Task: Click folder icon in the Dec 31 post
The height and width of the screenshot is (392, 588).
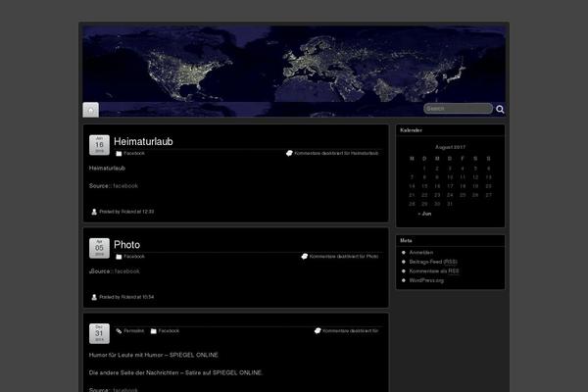Action: click(x=154, y=331)
